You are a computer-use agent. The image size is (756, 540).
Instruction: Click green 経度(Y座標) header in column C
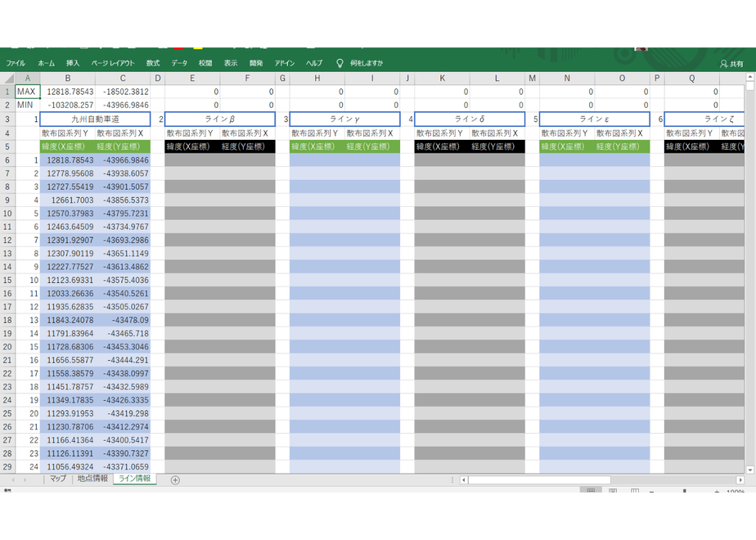point(123,146)
